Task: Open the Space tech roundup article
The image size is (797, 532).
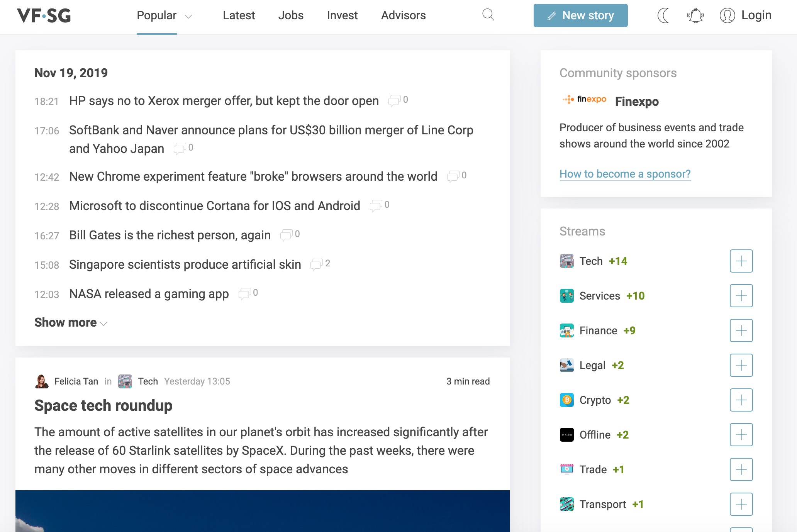Action: click(103, 405)
